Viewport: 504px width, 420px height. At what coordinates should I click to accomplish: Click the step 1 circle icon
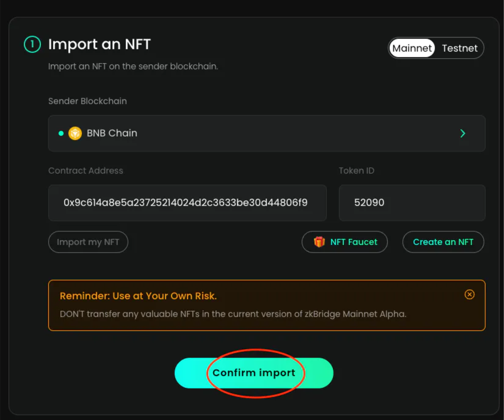click(x=32, y=44)
